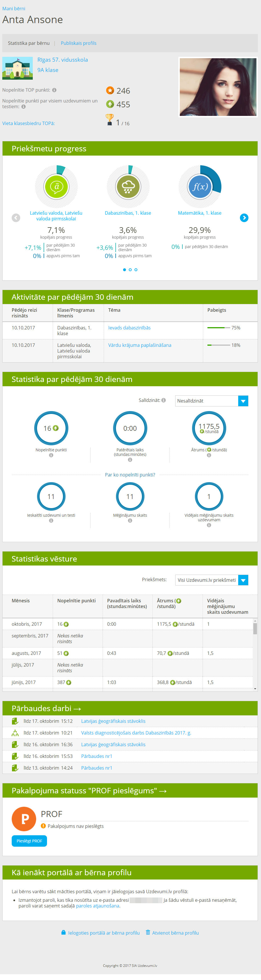Switch to the Publiskais profils tab
261x980 pixels.
79,43
